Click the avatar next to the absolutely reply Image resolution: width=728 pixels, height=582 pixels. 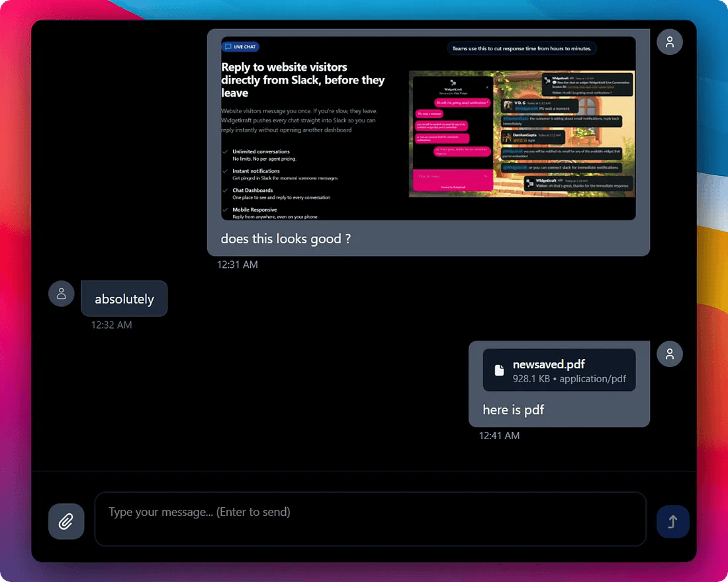(61, 294)
